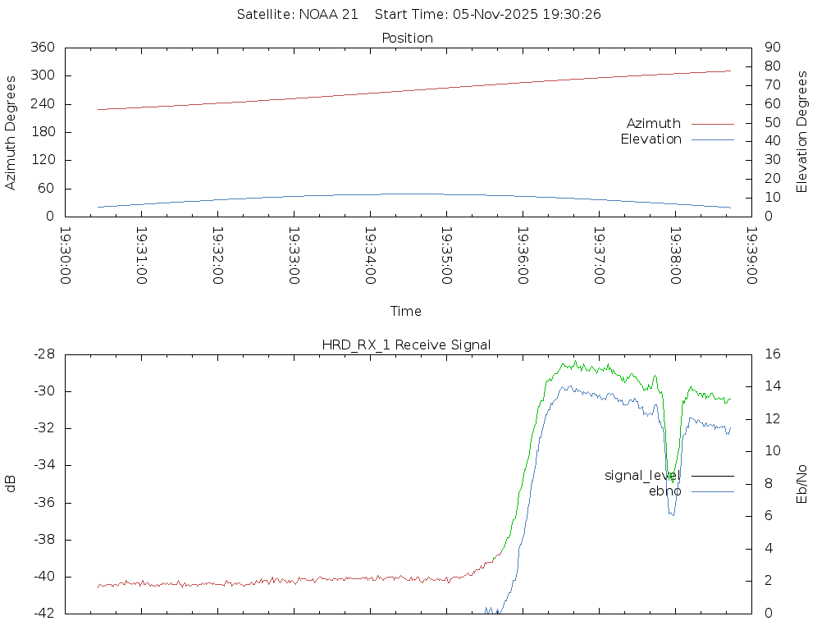Click the HRD_RX_1 Receive Signal title
This screenshot has width=840, height=630.
pos(406,345)
